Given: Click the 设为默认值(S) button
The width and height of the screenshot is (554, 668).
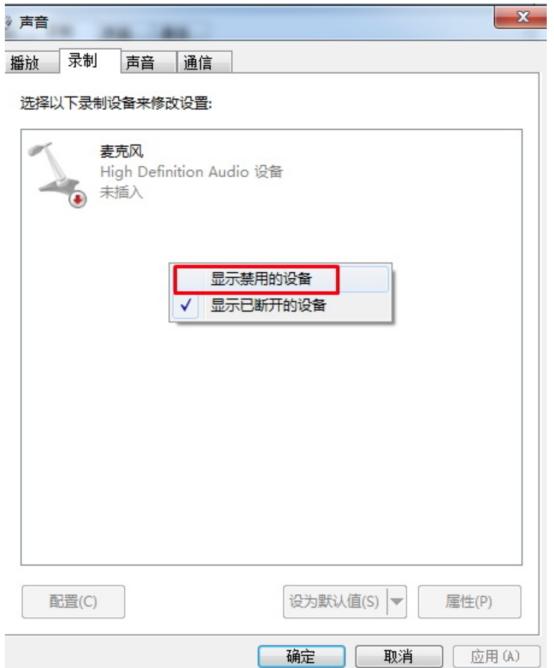Looking at the screenshot, I should (x=335, y=602).
